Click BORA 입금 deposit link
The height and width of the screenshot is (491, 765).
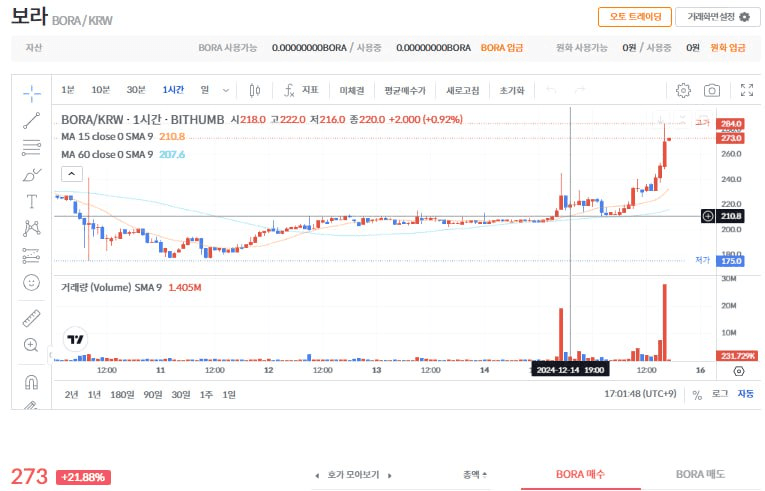pos(502,47)
